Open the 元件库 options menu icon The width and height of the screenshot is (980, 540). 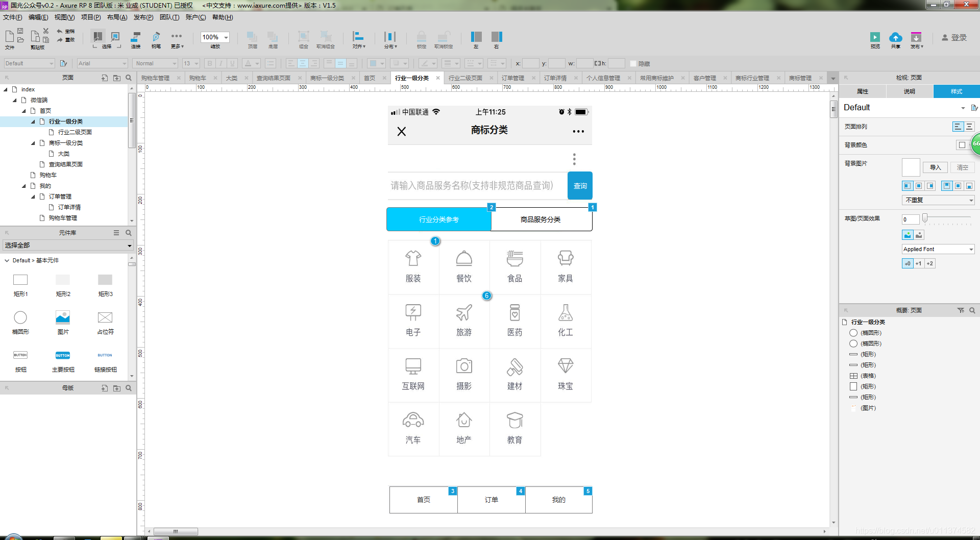click(x=116, y=233)
